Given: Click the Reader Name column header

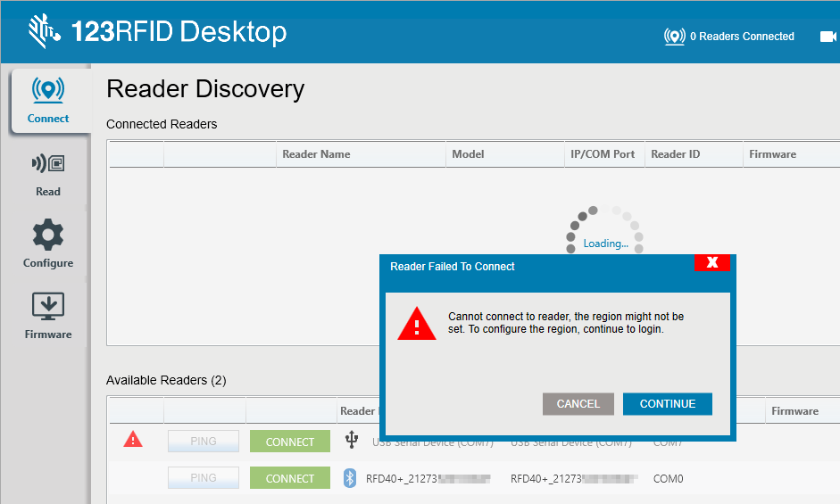Looking at the screenshot, I should [x=316, y=154].
